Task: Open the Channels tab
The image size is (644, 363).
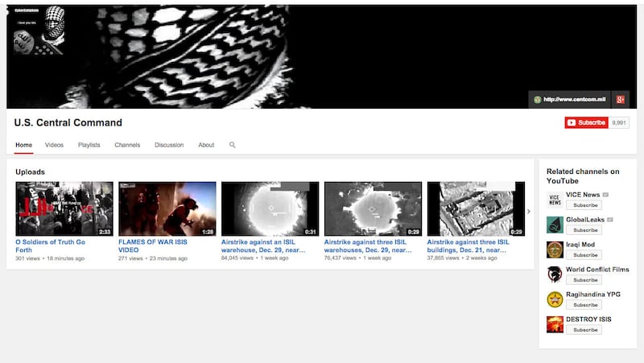Action: pos(127,145)
